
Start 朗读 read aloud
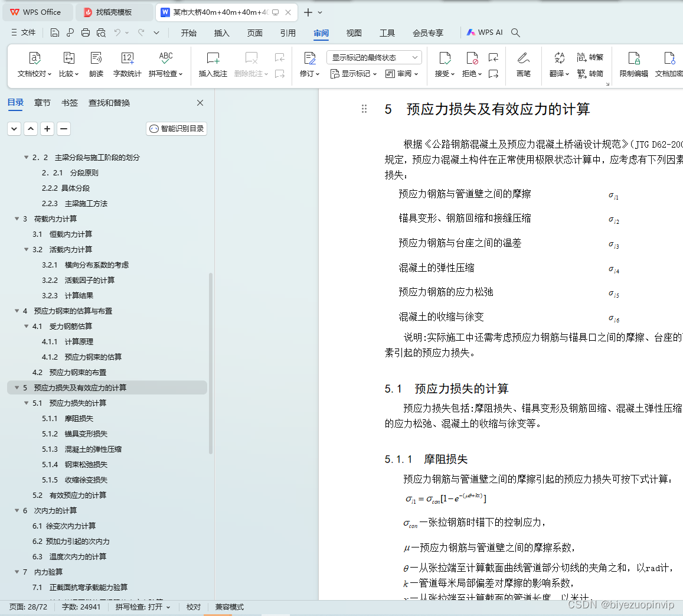pyautogui.click(x=96, y=64)
